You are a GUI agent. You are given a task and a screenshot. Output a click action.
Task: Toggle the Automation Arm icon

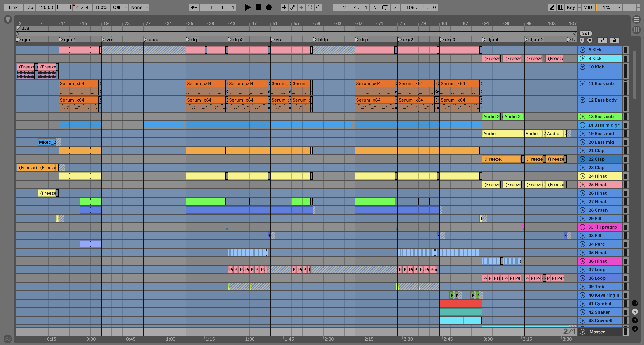(293, 7)
